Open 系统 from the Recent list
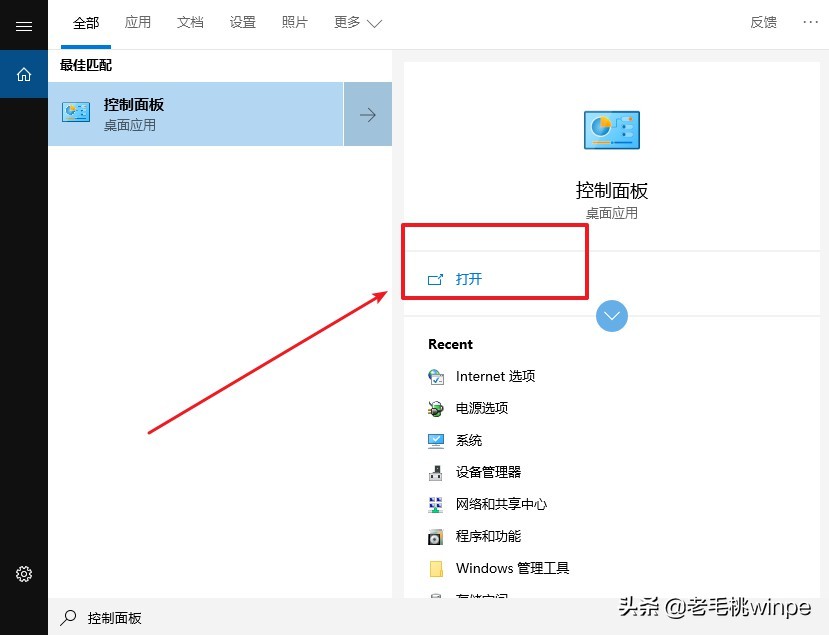829x635 pixels. click(469, 440)
